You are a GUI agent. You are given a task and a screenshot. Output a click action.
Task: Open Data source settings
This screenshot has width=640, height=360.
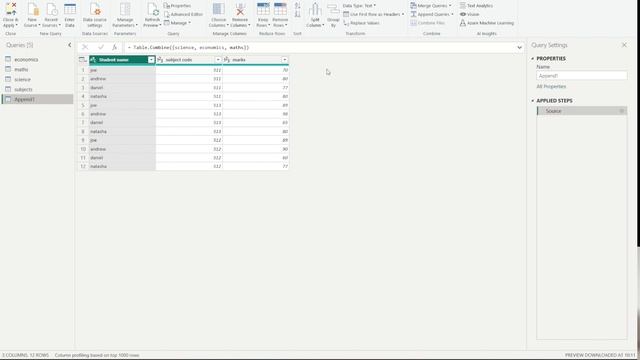pos(95,14)
